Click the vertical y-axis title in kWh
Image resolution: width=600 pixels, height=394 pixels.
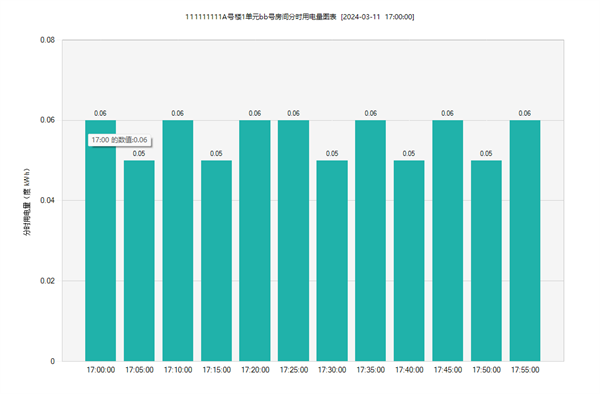click(27, 202)
